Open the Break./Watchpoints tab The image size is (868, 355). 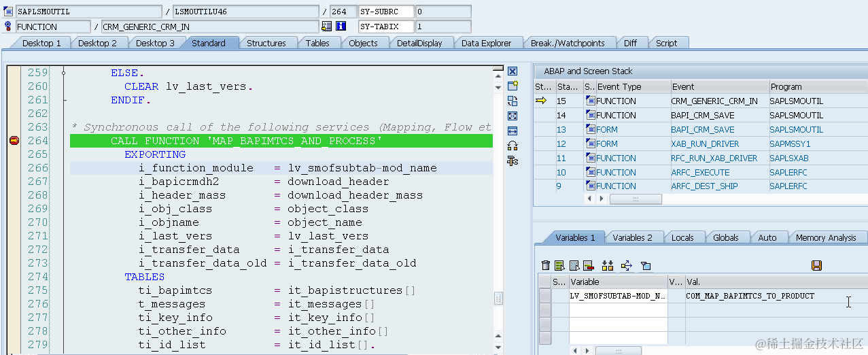568,43
